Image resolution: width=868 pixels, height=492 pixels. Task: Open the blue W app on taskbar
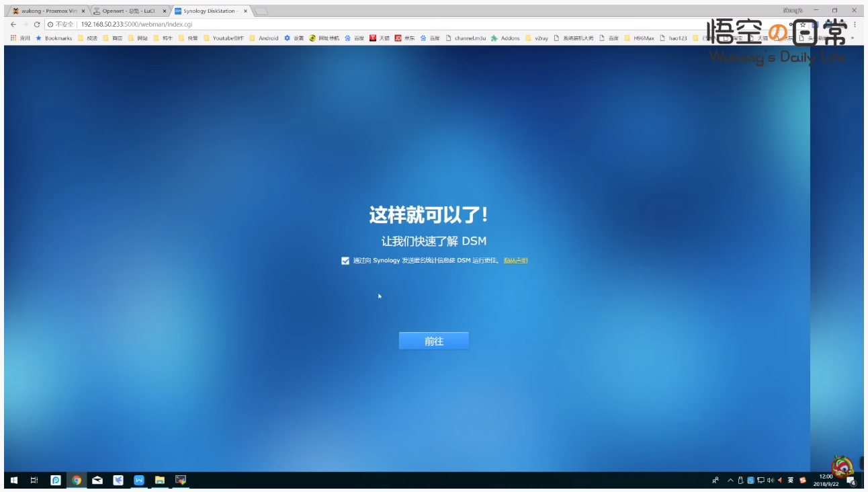click(x=139, y=480)
